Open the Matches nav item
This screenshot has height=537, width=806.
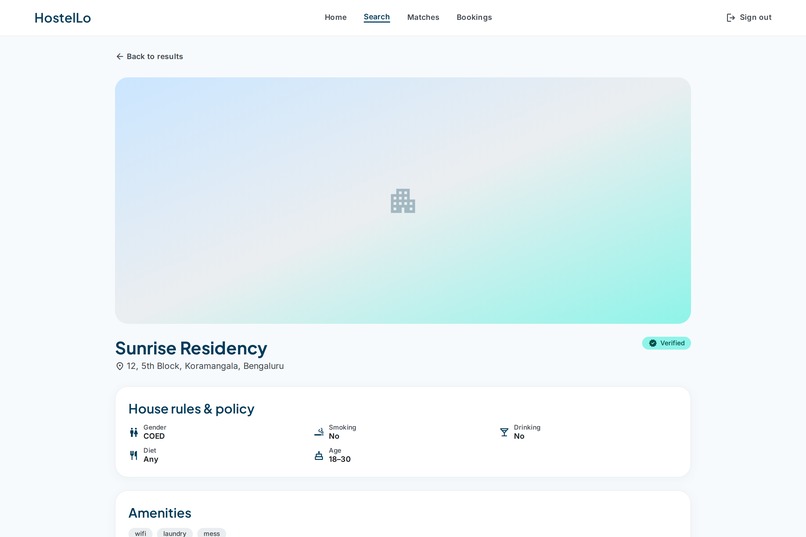(423, 17)
